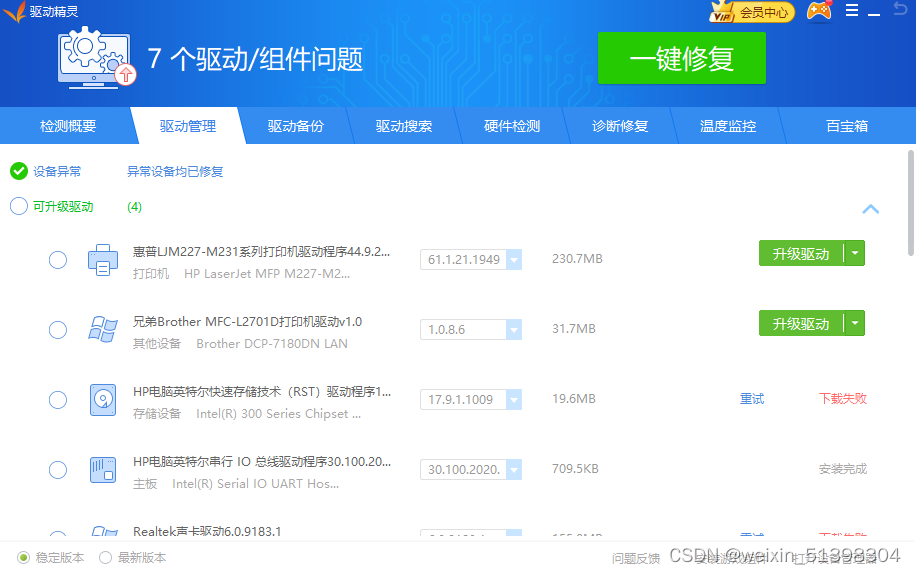Click the vertical scrollbar thumb
916x574 pixels.
[910, 203]
